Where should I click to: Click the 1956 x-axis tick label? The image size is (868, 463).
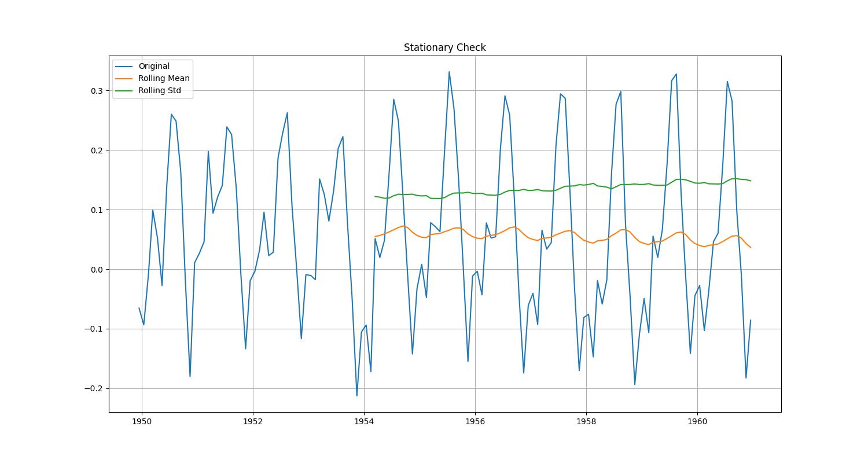pos(475,422)
